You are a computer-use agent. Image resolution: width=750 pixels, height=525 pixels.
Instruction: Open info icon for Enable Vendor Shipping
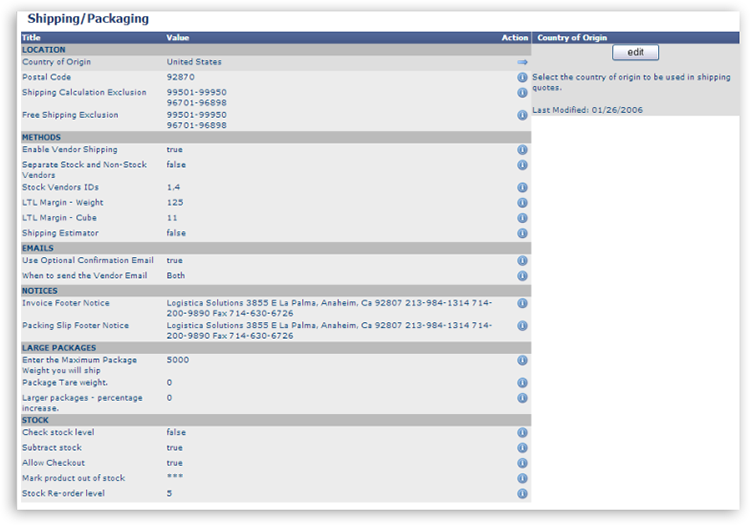coord(522,150)
